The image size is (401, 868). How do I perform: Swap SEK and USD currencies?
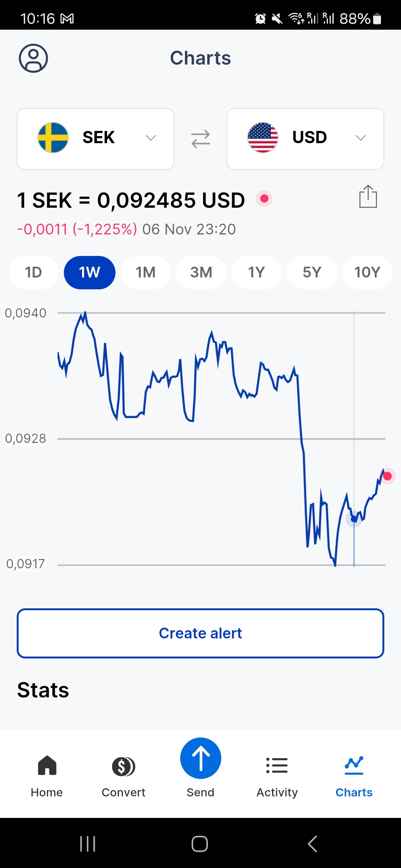coord(200,139)
